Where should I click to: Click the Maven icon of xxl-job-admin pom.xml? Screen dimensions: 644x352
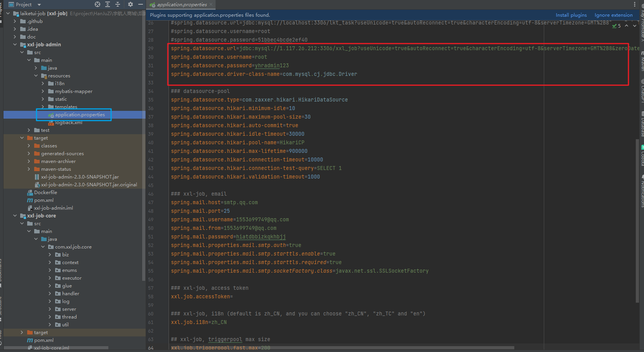[x=30, y=200]
